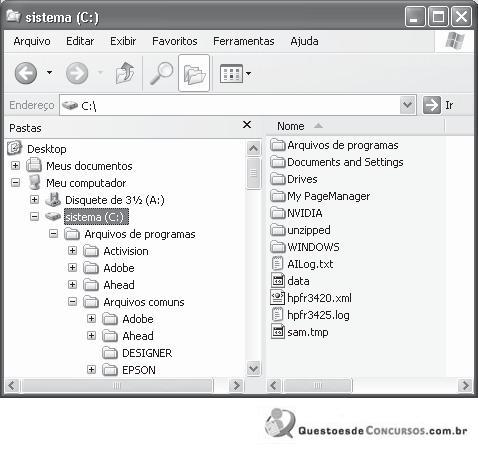Click the sam.tmp file icon
The height and width of the screenshot is (454, 478).
[x=277, y=332]
